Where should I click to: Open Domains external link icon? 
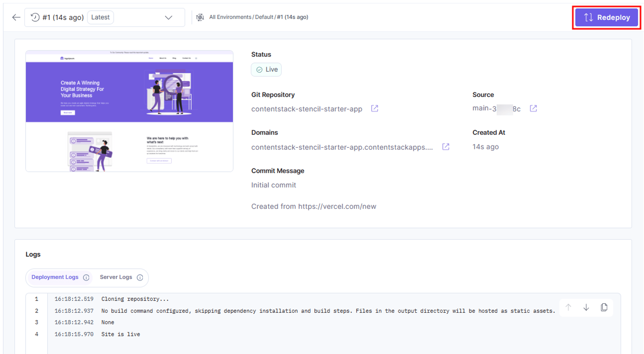pos(445,147)
